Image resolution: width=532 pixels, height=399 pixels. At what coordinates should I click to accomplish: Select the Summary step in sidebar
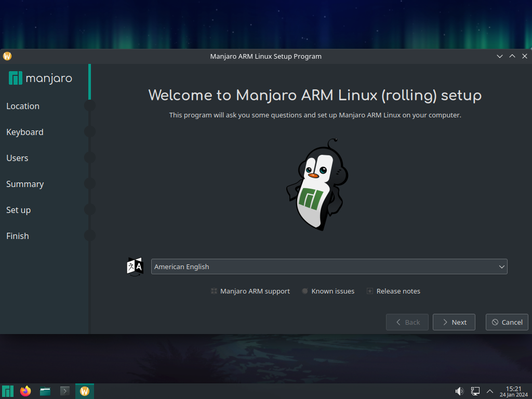point(25,184)
